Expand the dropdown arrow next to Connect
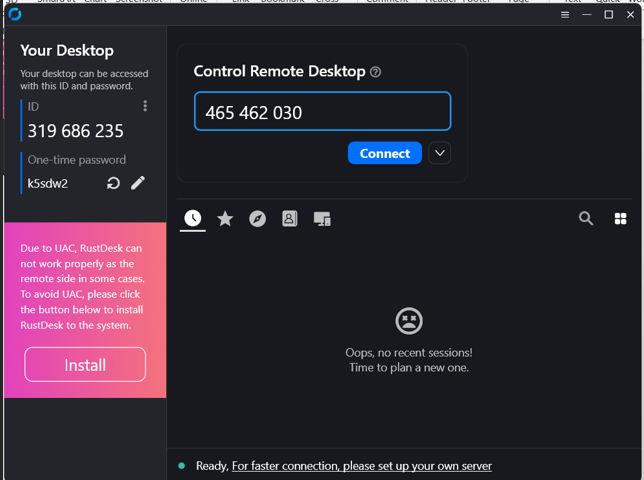The width and height of the screenshot is (644, 480). [439, 153]
